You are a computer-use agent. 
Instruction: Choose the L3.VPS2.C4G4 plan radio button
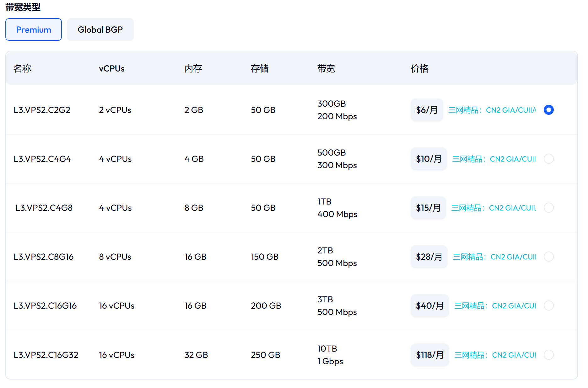(548, 159)
